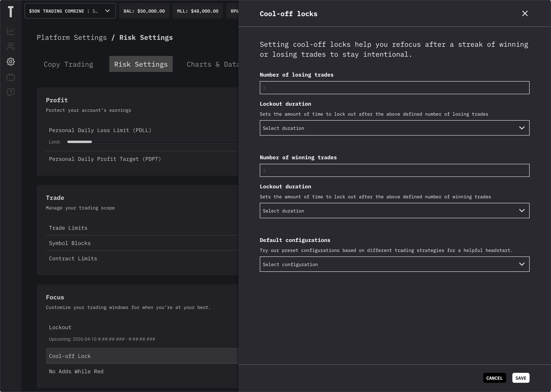
Task: Open the TV icon in the sidebar
Action: click(x=11, y=77)
